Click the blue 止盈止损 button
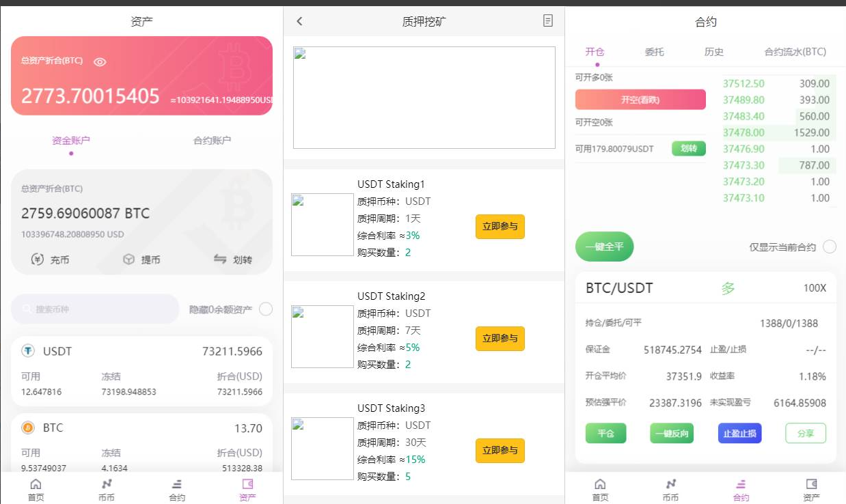Screen dimensions: 846x504 coord(739,433)
